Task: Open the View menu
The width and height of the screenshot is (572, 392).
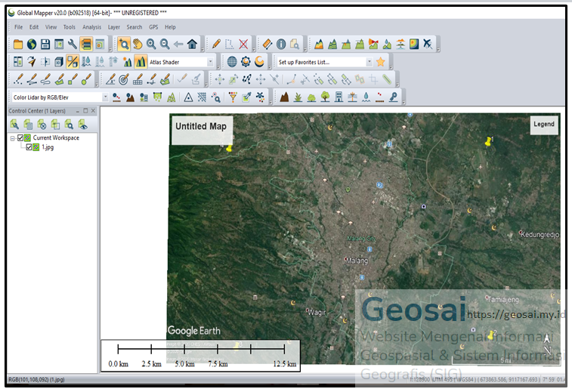Action: pos(51,27)
